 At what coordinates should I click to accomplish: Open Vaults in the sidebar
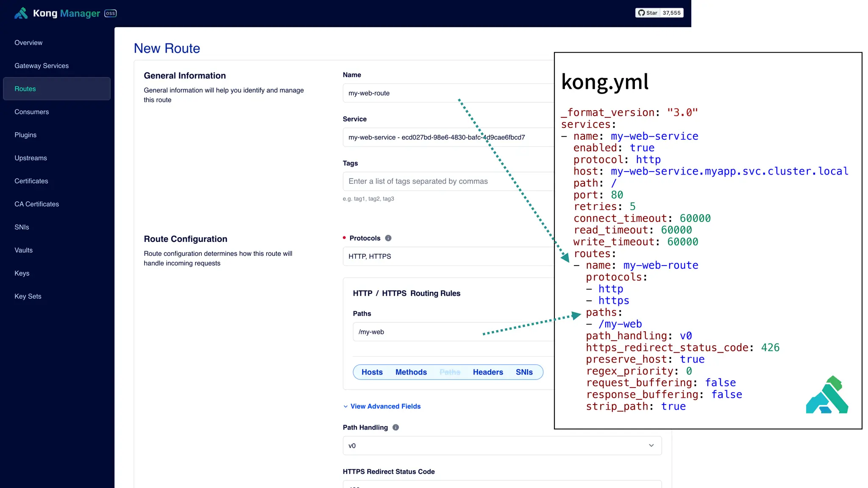pyautogui.click(x=24, y=250)
